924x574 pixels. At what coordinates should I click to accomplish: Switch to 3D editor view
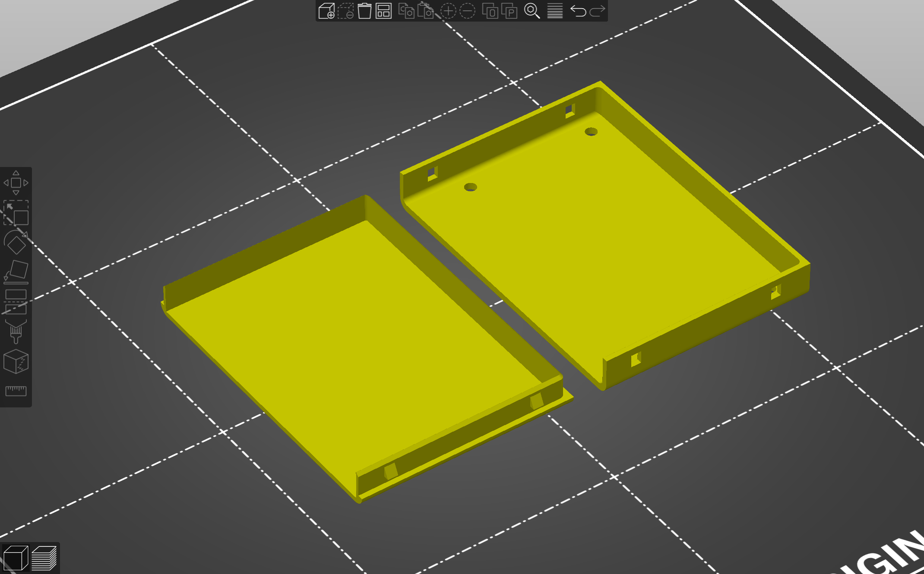pos(16,558)
